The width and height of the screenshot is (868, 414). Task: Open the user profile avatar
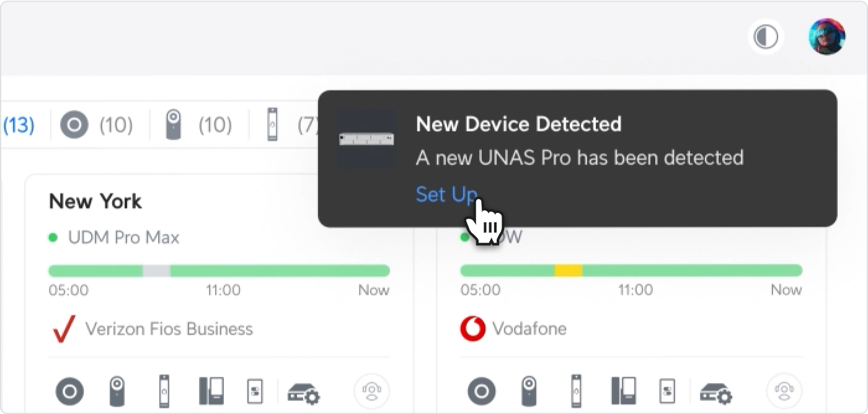pyautogui.click(x=826, y=37)
